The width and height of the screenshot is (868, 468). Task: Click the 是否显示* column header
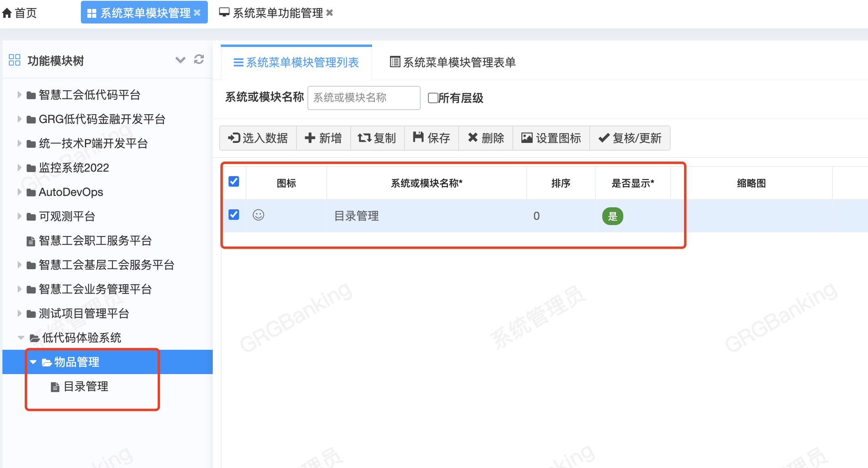(633, 183)
